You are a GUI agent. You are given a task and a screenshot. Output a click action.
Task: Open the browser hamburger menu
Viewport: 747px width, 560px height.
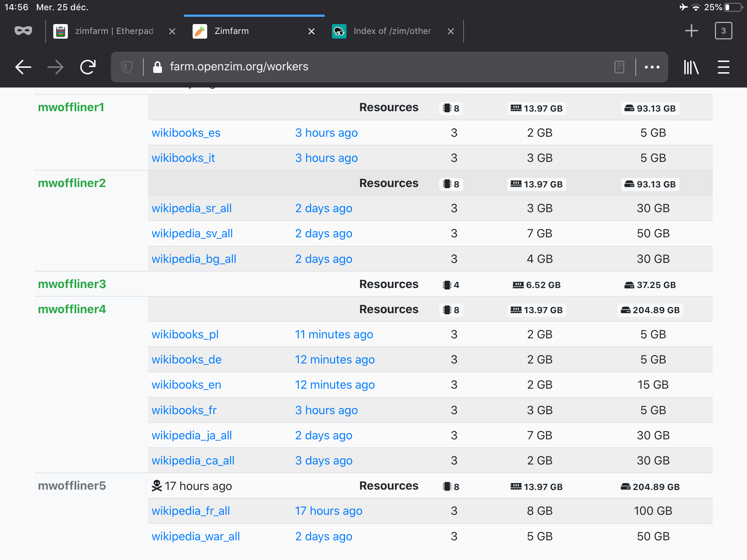[x=723, y=67]
